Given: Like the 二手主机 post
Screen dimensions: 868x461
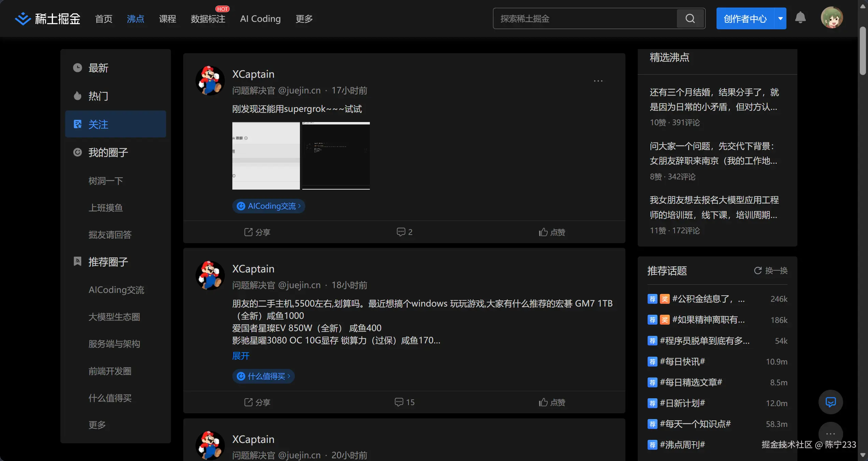Looking at the screenshot, I should 552,402.
